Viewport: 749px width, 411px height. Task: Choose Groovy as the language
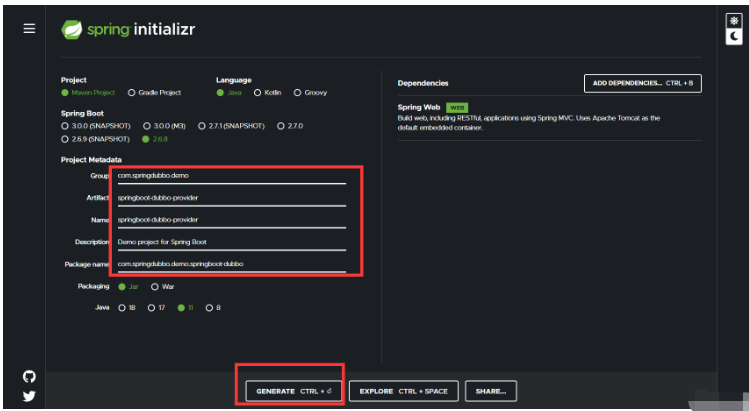click(x=310, y=93)
